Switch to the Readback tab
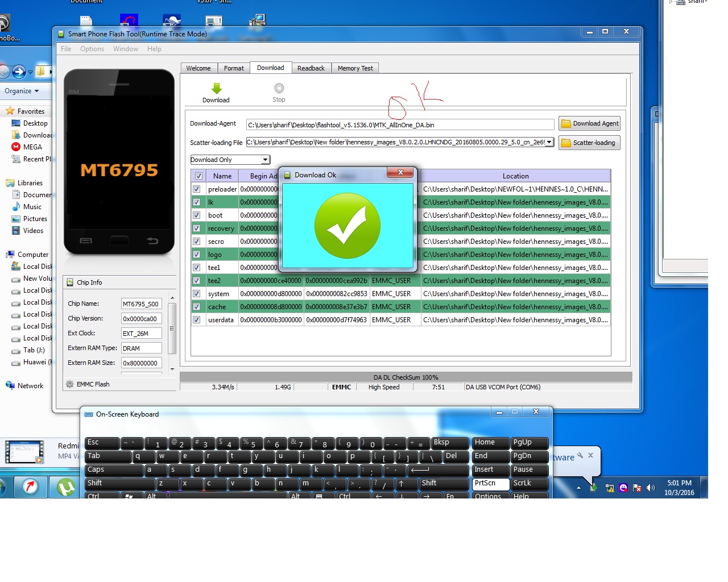The width and height of the screenshot is (728, 582). coord(311,68)
